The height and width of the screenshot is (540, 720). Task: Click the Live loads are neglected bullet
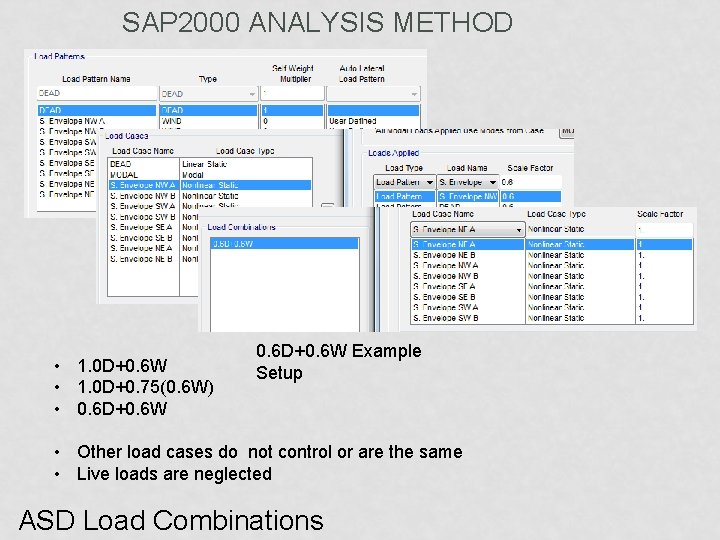click(x=174, y=474)
